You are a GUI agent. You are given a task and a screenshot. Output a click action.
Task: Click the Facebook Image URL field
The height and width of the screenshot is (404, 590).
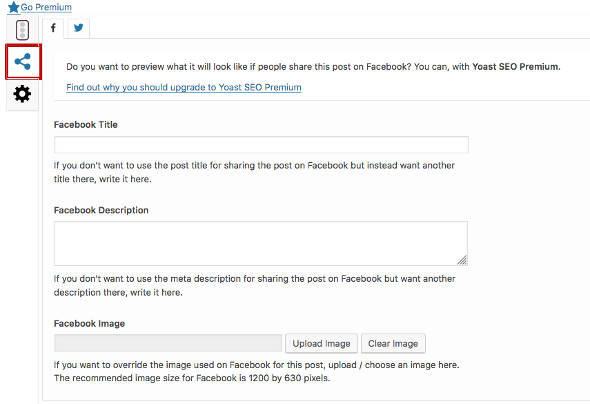(168, 343)
